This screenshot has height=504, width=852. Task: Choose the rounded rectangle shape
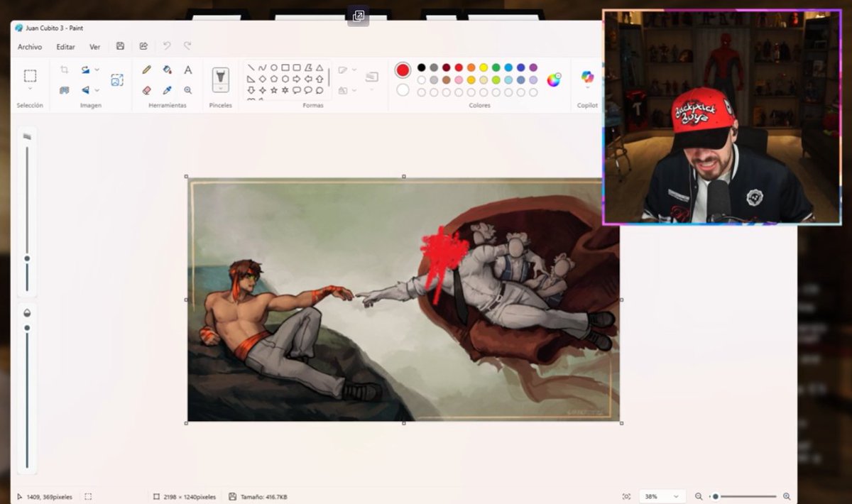coord(297,67)
